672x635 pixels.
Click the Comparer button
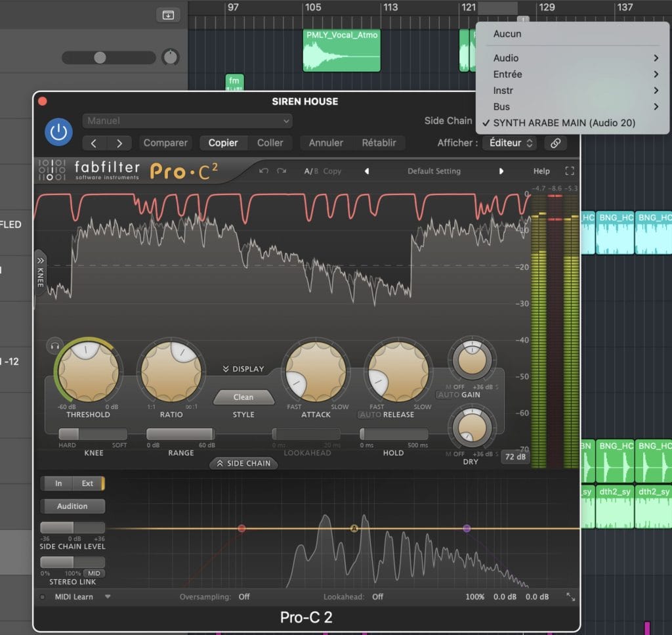166,142
